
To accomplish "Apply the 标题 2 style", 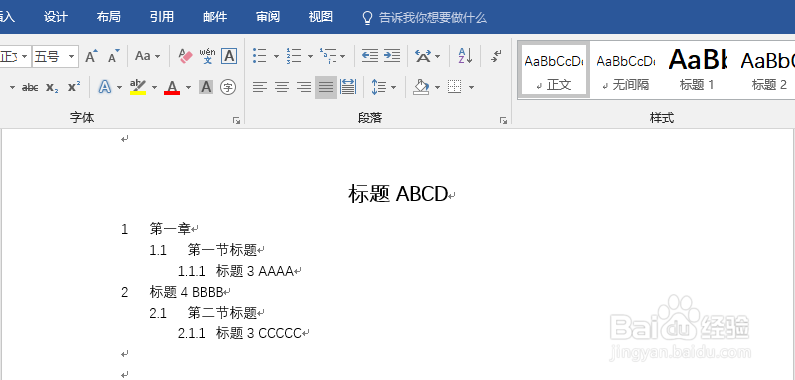I will 768,70.
